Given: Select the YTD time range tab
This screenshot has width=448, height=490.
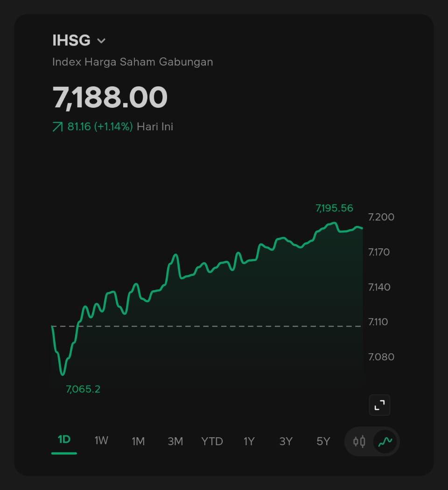Looking at the screenshot, I should coord(212,441).
